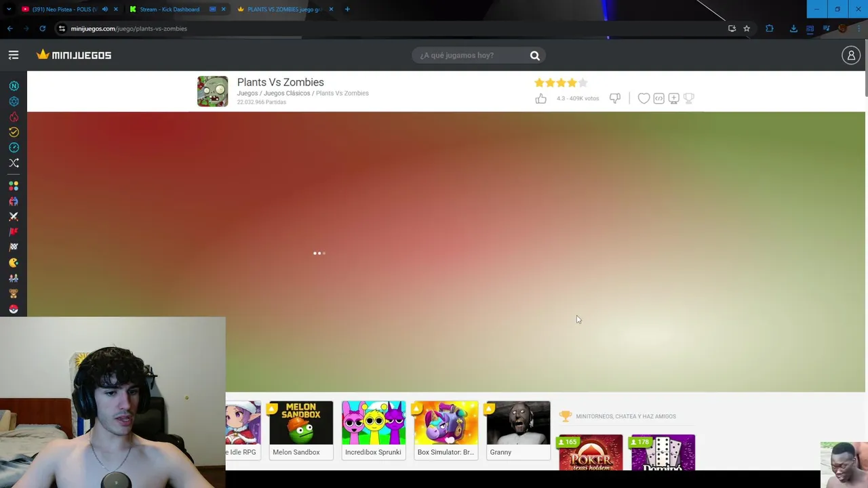Open the checkered racing flag category
The width and height of the screenshot is (868, 488).
tap(14, 247)
